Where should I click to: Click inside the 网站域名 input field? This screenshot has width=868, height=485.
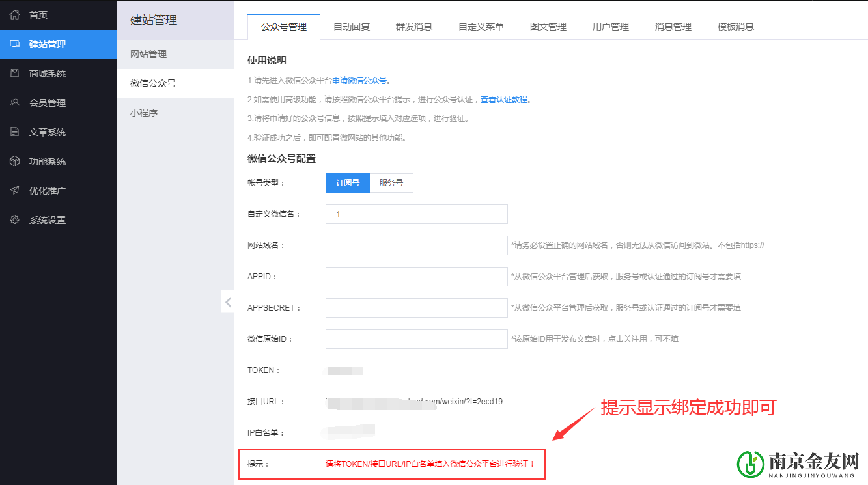point(416,245)
